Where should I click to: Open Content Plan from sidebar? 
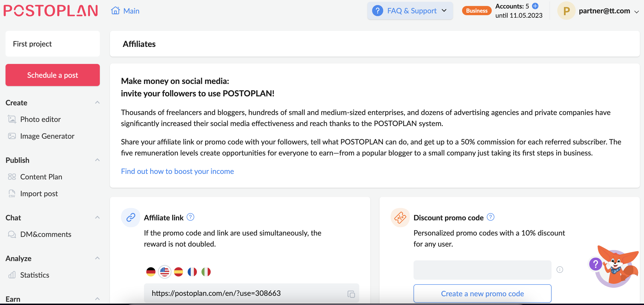[41, 177]
